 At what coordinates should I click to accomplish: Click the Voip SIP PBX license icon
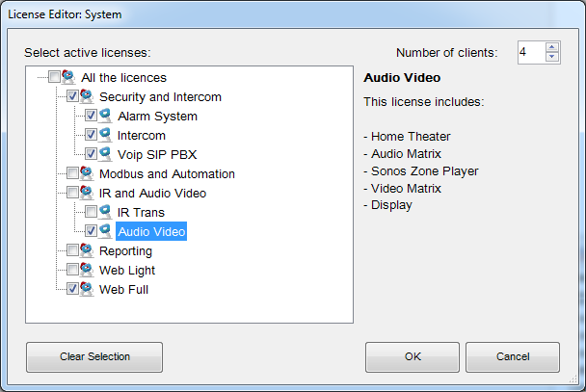click(x=105, y=154)
